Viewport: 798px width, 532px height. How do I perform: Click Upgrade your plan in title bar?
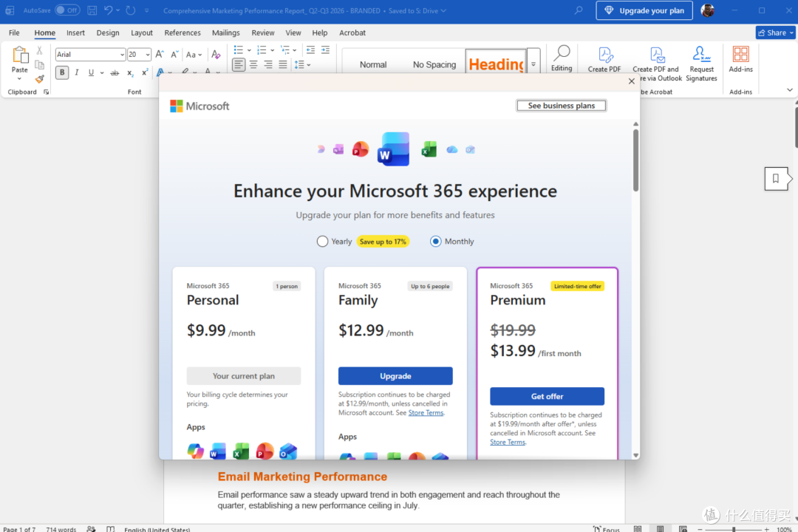coord(644,10)
